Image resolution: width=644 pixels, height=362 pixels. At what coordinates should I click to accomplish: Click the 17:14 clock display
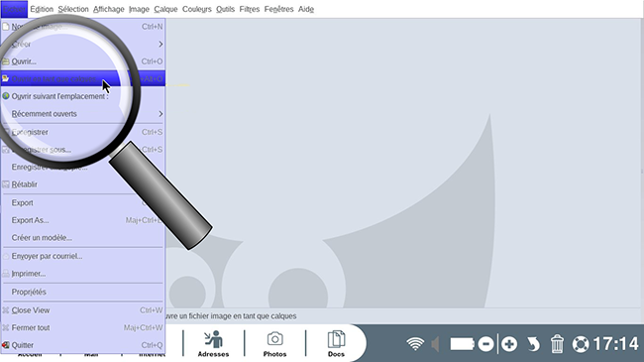pos(615,344)
